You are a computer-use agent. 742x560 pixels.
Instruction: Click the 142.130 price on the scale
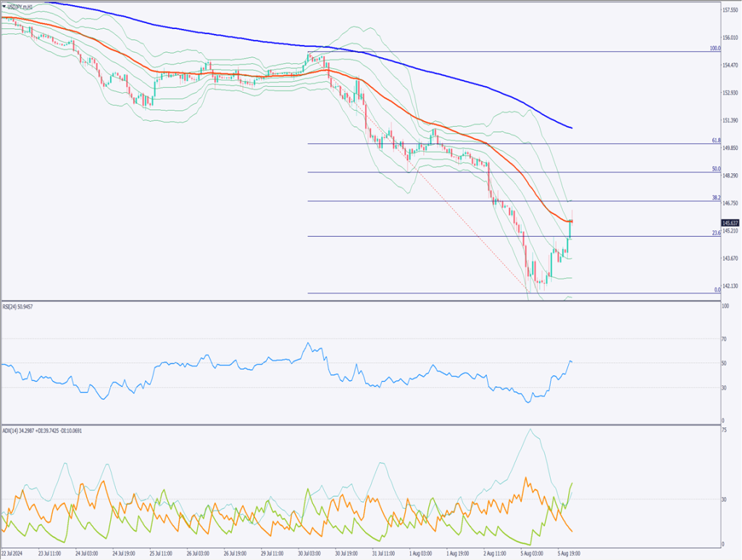point(730,285)
